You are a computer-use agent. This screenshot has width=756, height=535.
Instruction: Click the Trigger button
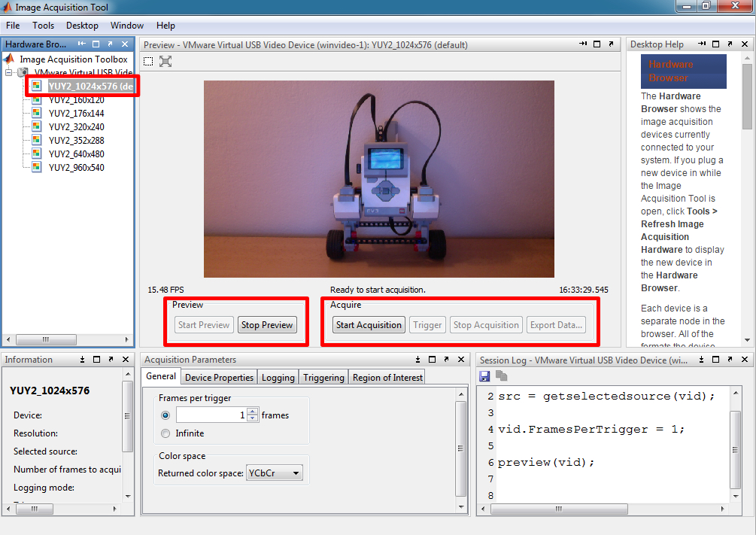click(x=427, y=324)
